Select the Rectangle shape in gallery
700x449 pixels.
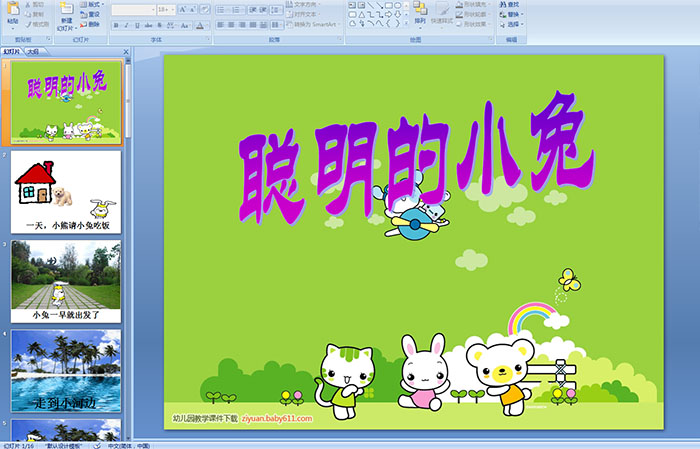coord(389,6)
